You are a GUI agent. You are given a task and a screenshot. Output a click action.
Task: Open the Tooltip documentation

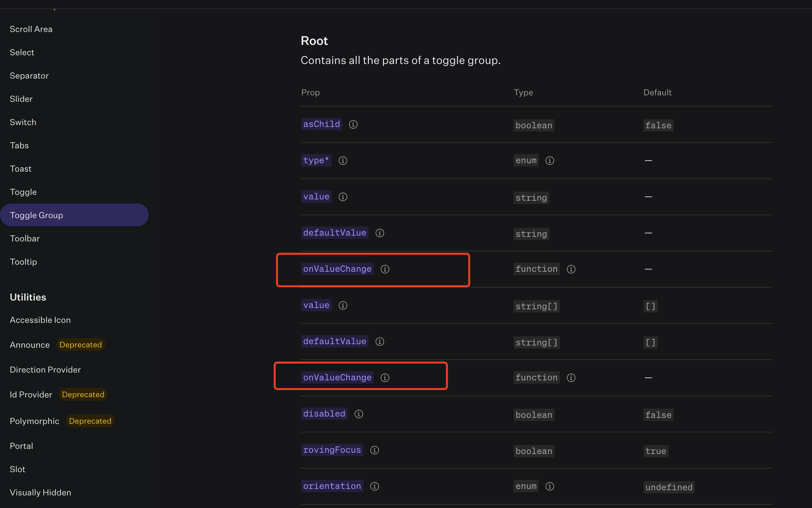coord(23,262)
